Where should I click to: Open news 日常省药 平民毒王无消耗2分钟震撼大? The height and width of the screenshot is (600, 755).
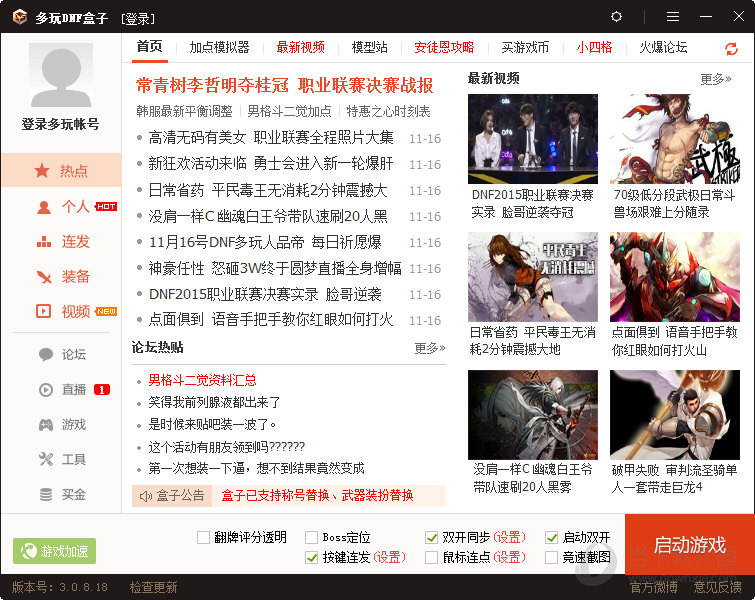[x=268, y=190]
